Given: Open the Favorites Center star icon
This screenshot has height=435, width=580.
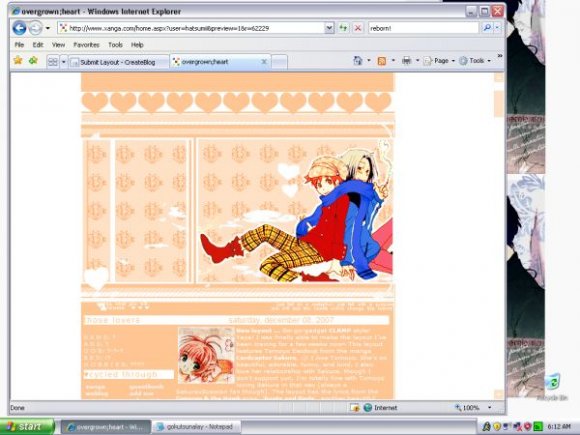Looking at the screenshot, I should [18, 60].
